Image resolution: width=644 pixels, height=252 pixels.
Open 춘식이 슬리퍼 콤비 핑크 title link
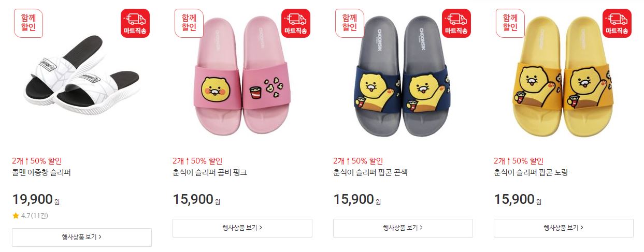coord(210,173)
